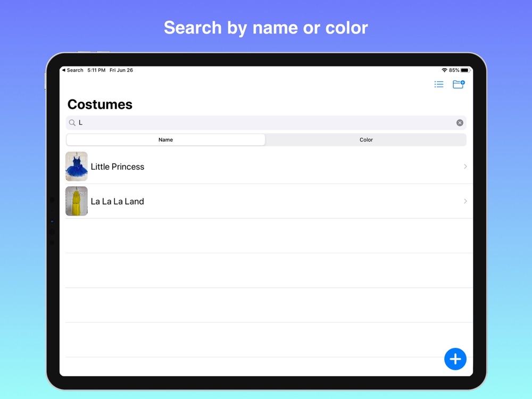
Task: Open the list view options icon
Action: click(x=439, y=85)
